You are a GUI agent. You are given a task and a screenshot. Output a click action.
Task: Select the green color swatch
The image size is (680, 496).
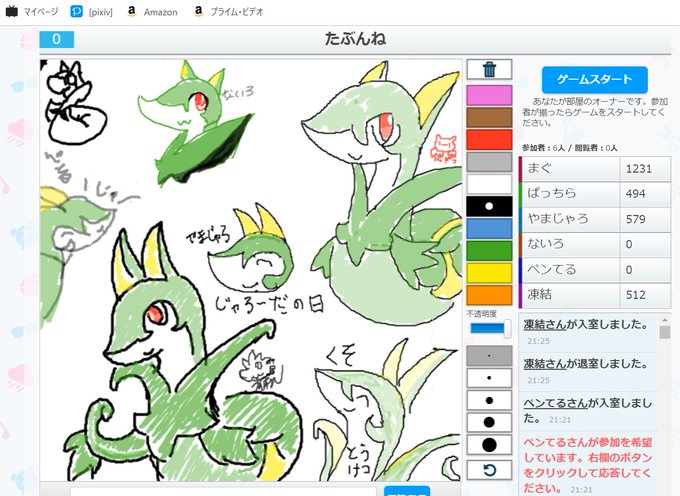489,251
